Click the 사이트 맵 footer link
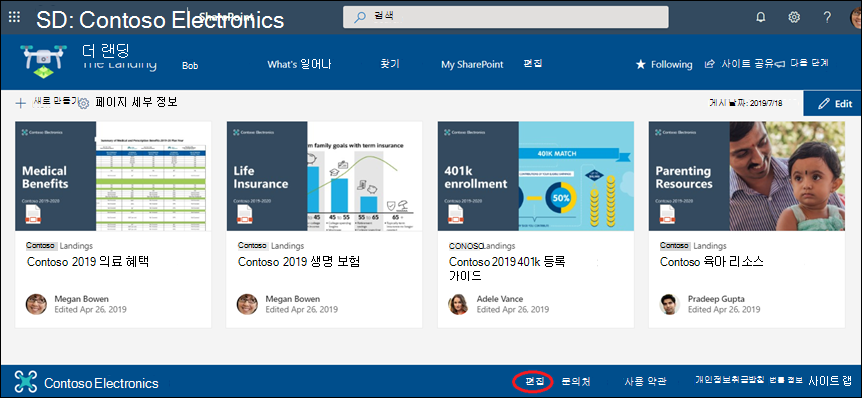Screen dimensions: 862x398 coord(830,380)
